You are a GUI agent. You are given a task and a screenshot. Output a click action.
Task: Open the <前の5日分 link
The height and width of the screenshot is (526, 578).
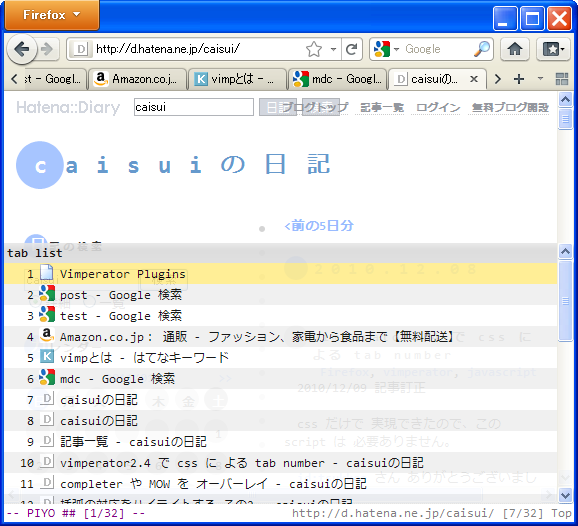[x=319, y=226]
